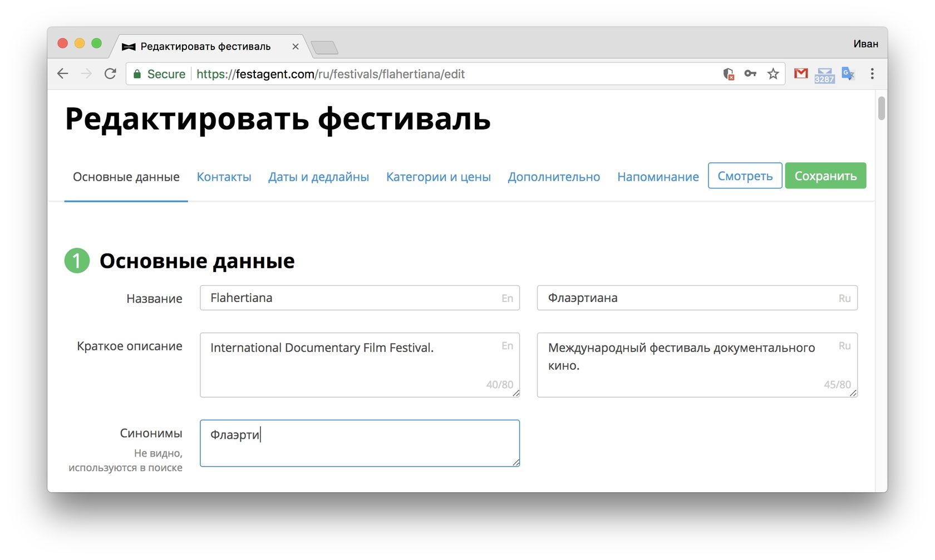Open the Gmail extension icon
Viewport: 935px width, 560px height.
(801, 73)
